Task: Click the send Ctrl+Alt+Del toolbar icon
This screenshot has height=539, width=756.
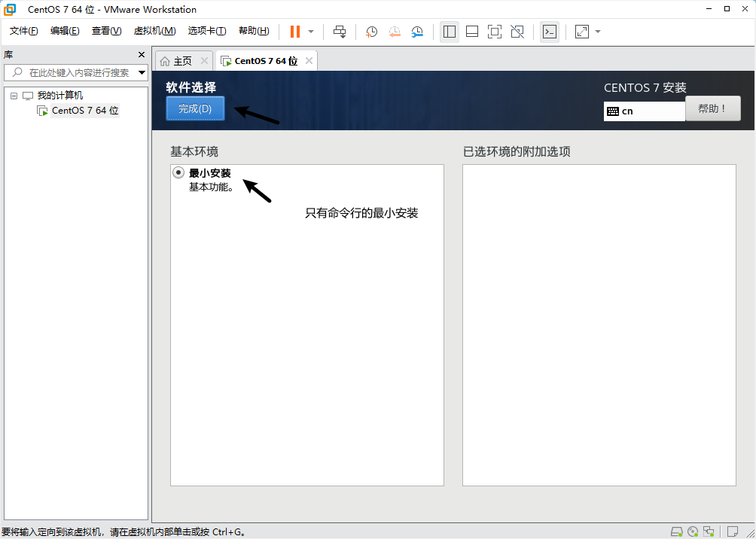Action: [x=340, y=32]
